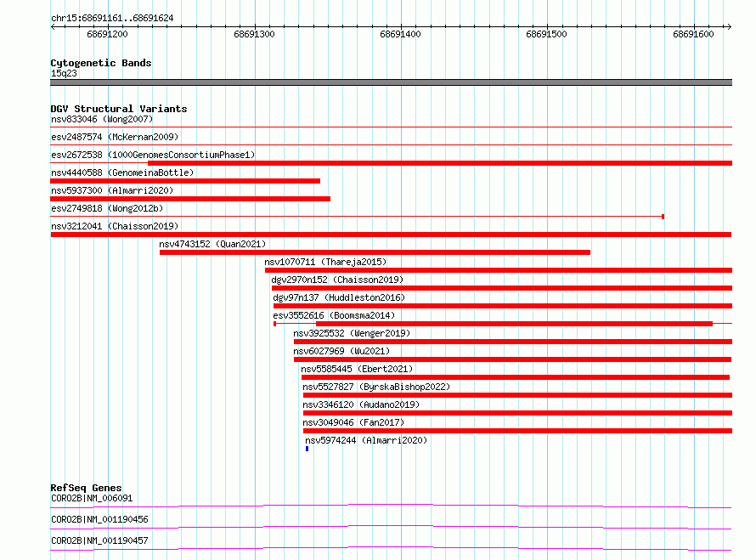This screenshot has width=756, height=560.
Task: Click the red bar of nsv4743152
Action: tap(375, 252)
